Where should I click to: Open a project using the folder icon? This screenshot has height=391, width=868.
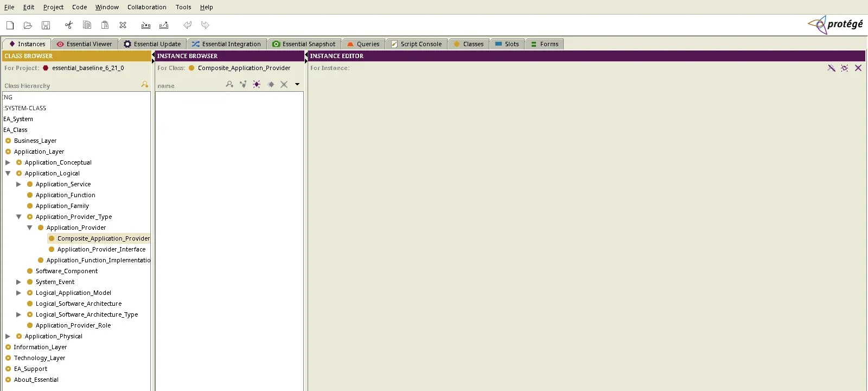point(28,25)
